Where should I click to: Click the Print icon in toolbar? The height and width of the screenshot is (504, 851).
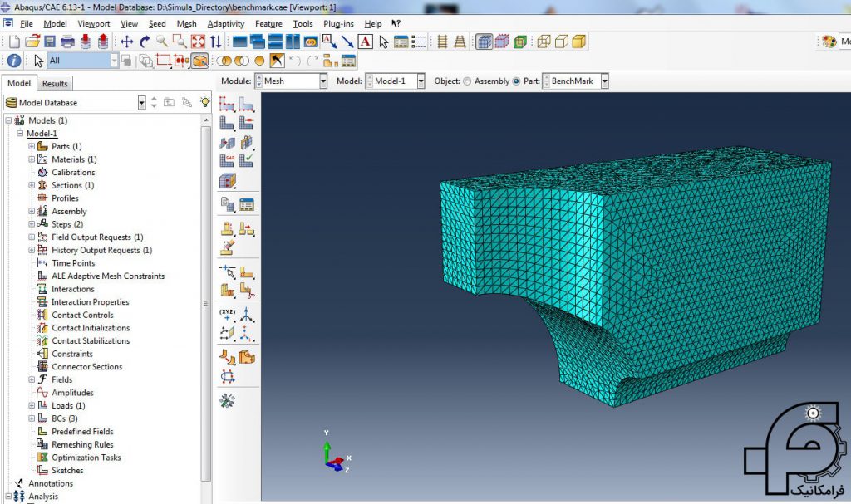point(67,42)
